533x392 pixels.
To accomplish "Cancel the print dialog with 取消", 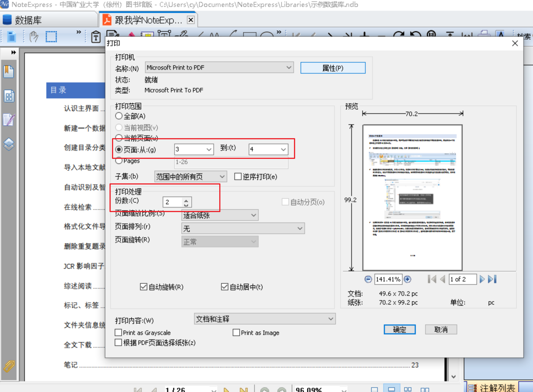I will click(x=441, y=329).
